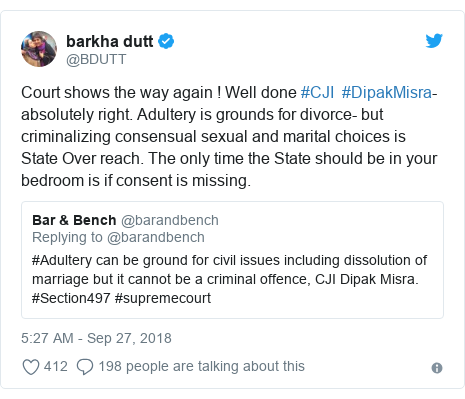Viewport: 465px width, 399px height.
Task: Click the barkha dutt display name
Action: 110,41
